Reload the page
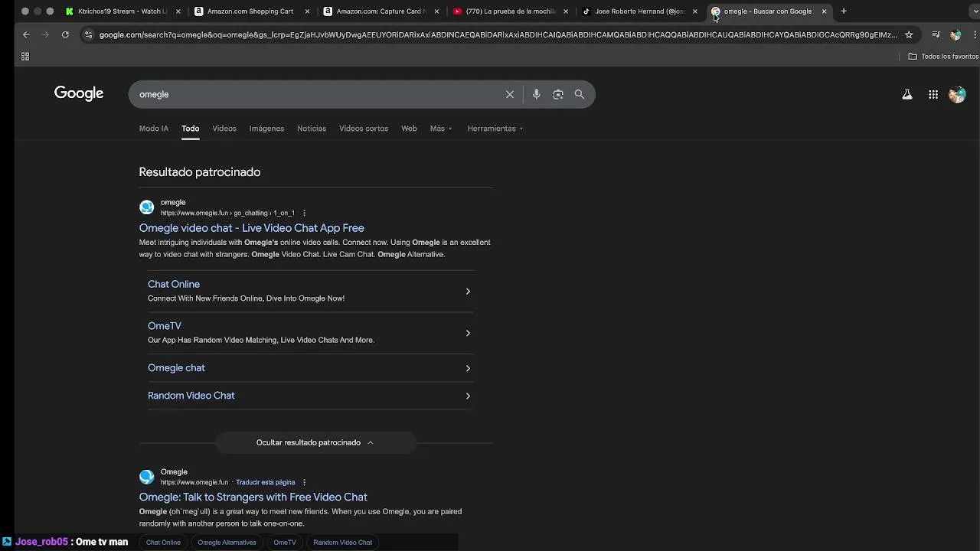Image resolution: width=980 pixels, height=551 pixels. pos(65,34)
